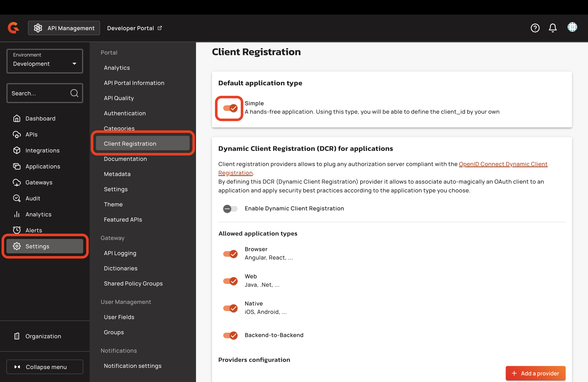The image size is (588, 382).
Task: Click the user avatar icon
Action: [572, 27]
